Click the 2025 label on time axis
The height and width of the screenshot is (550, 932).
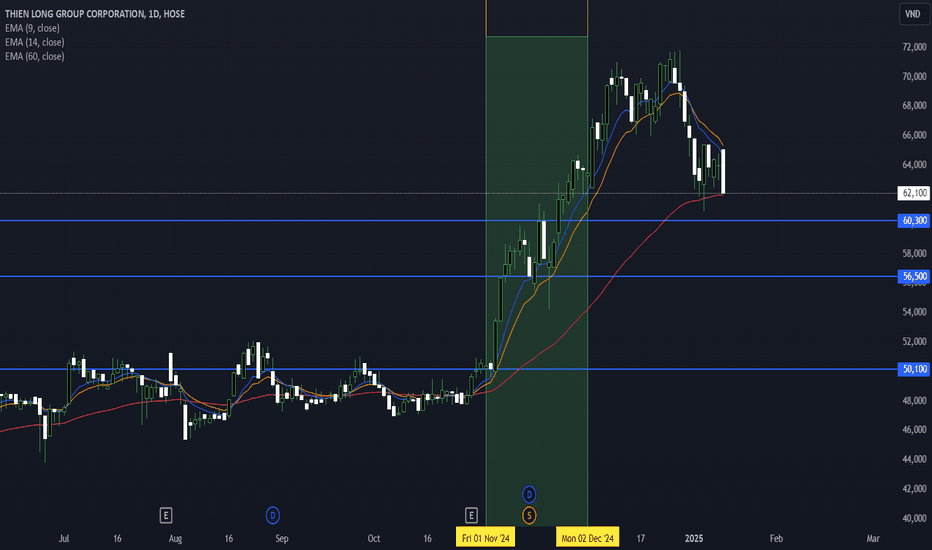coord(694,538)
